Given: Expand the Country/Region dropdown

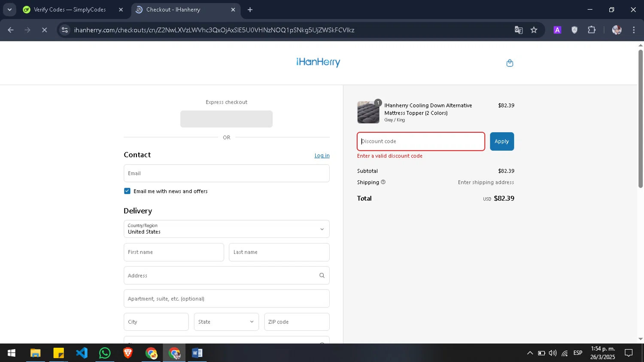Looking at the screenshot, I should 227,229.
